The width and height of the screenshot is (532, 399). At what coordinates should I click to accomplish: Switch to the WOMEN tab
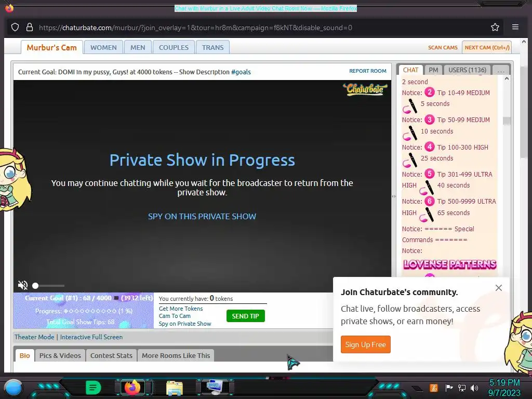[103, 47]
